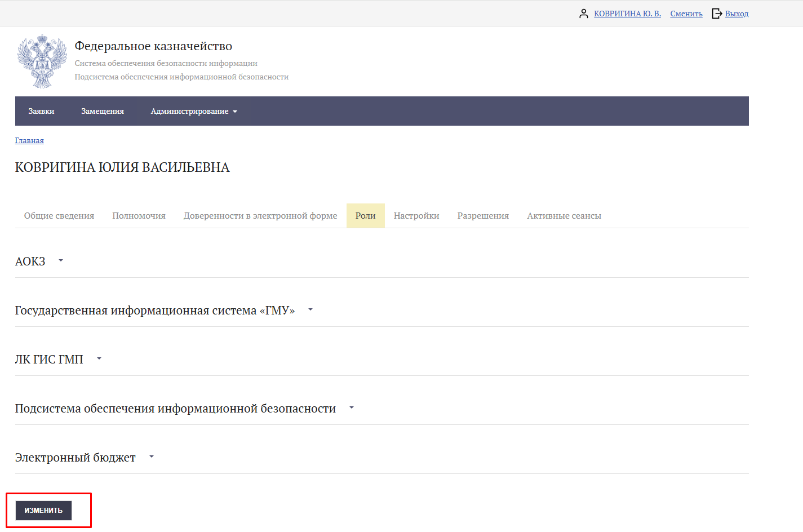Click the Federal Treasury eagle emblem logo
This screenshot has width=803, height=532.
(x=42, y=61)
